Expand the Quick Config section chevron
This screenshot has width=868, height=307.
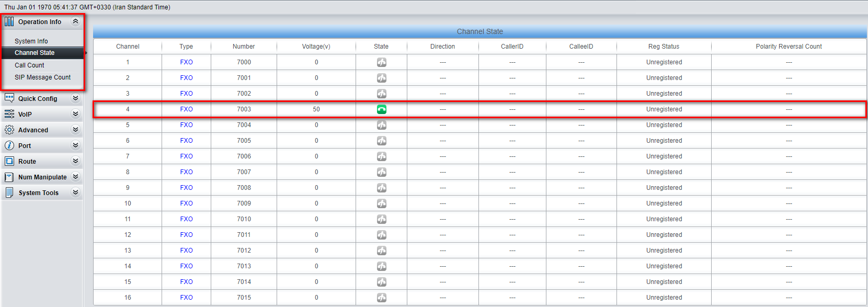click(x=75, y=98)
